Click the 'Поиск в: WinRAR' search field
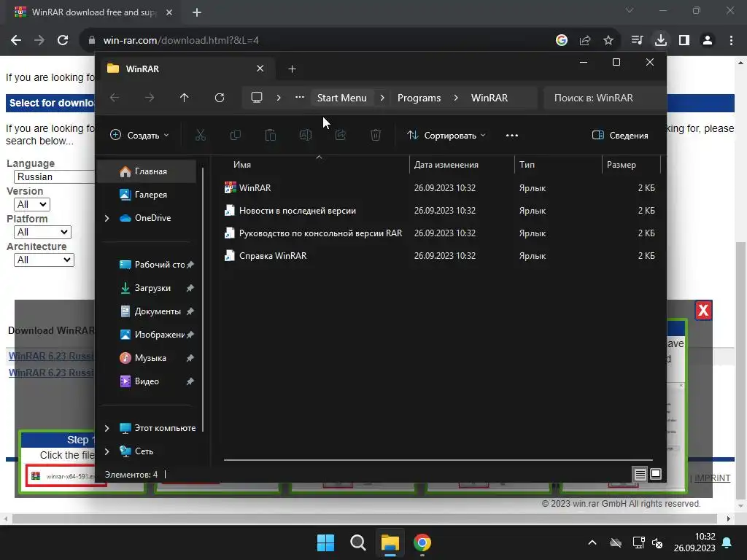The image size is (747, 560). 604,98
